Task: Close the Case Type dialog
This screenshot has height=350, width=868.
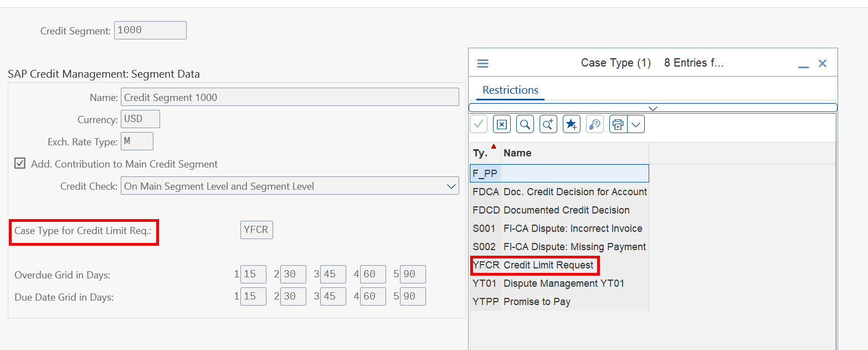Action: (x=823, y=63)
